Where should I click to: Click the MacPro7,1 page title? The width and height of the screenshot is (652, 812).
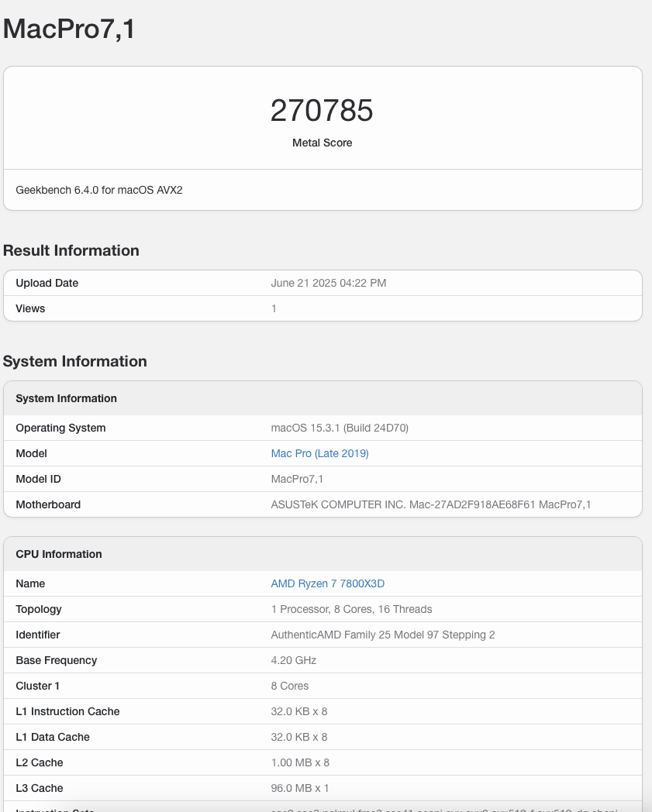pyautogui.click(x=68, y=29)
